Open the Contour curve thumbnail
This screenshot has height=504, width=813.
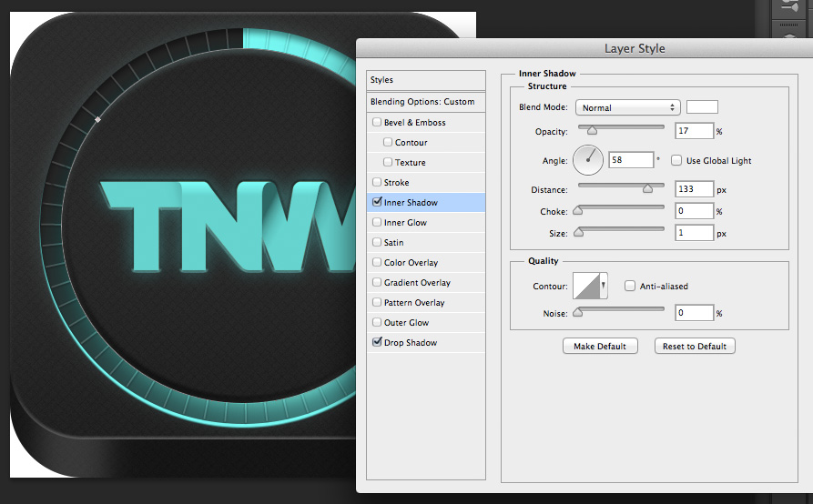coord(586,286)
